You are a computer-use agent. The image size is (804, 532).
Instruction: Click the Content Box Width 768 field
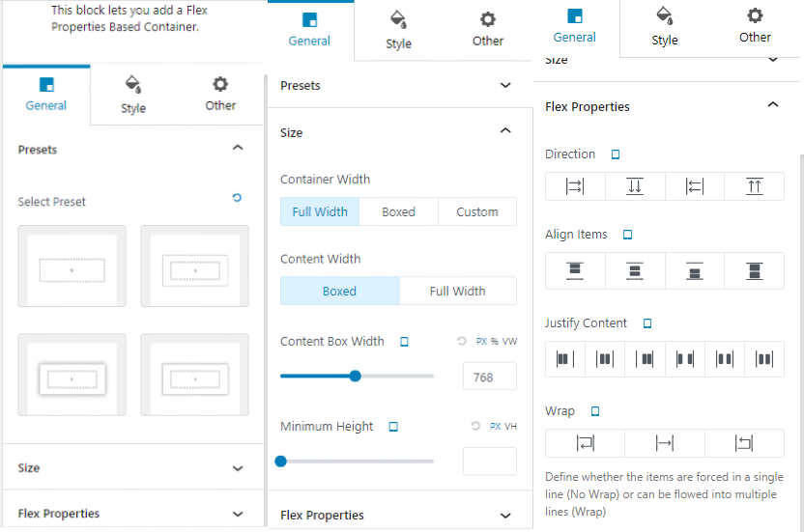489,378
